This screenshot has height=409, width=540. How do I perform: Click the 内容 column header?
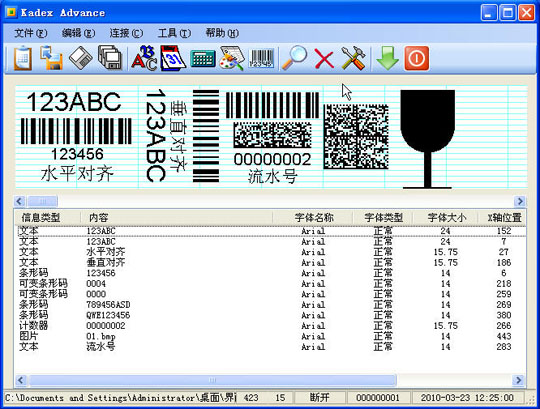[176, 218]
